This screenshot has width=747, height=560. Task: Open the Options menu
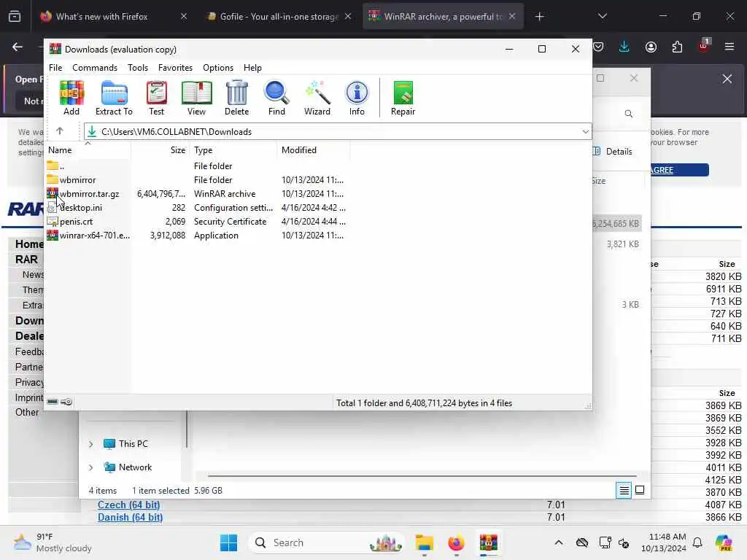(218, 68)
